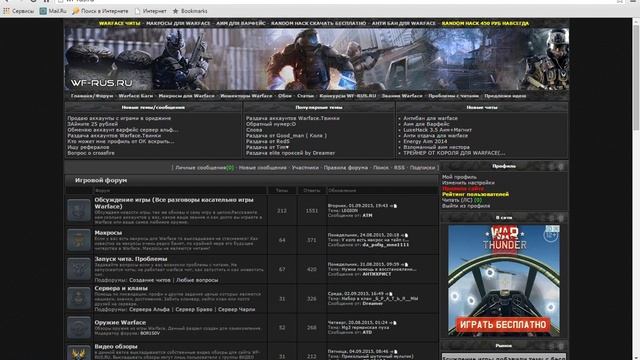Open the Mail.Ru bookmark
The width and height of the screenshot is (640, 360).
[x=53, y=11]
